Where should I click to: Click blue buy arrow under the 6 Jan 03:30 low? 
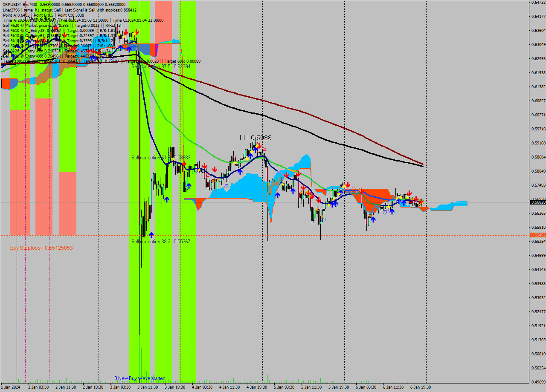[373, 219]
